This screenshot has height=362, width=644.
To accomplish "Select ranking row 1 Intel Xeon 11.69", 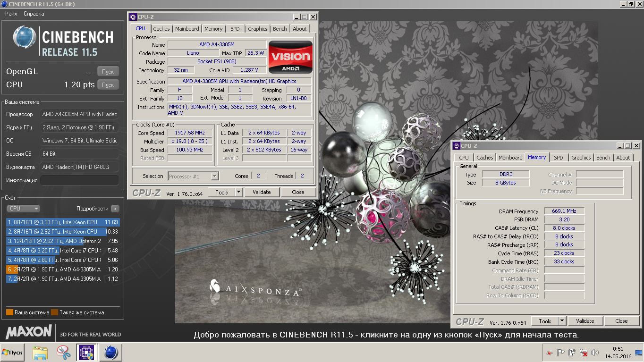I will click(x=63, y=222).
